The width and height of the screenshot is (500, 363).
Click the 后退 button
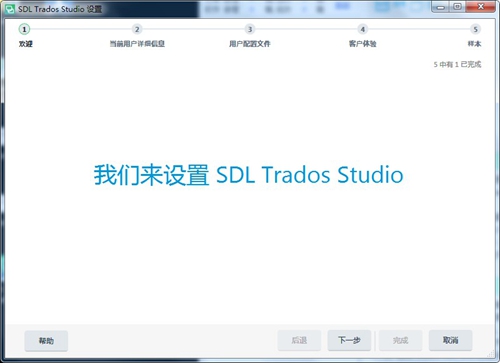click(299, 340)
